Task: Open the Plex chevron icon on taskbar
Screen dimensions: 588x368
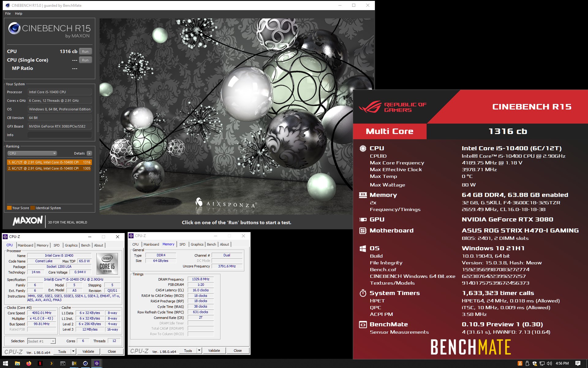Action: coord(51,363)
